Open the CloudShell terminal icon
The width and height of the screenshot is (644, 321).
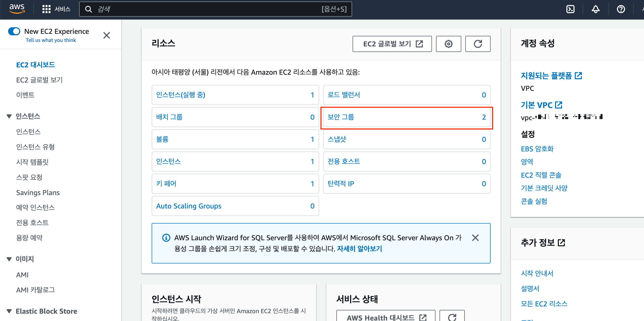[570, 9]
